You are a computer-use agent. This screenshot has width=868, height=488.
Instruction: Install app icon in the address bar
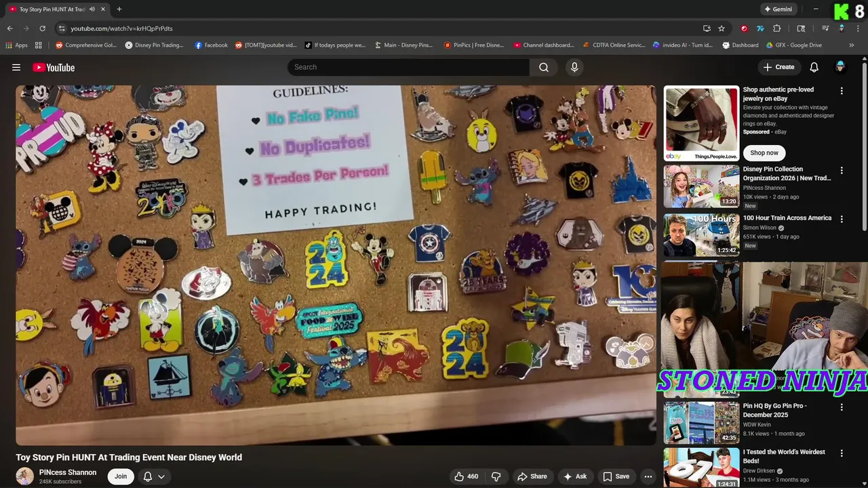click(707, 28)
